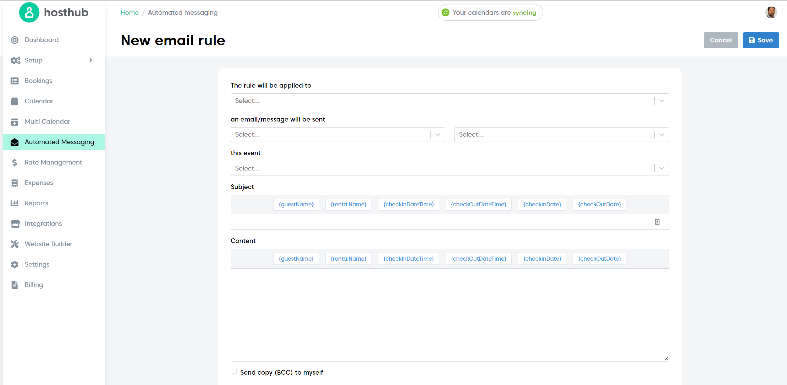Screen dimensions: 787x385
Task: Insert {checkInDate} tag into Subject
Action: click(x=542, y=204)
